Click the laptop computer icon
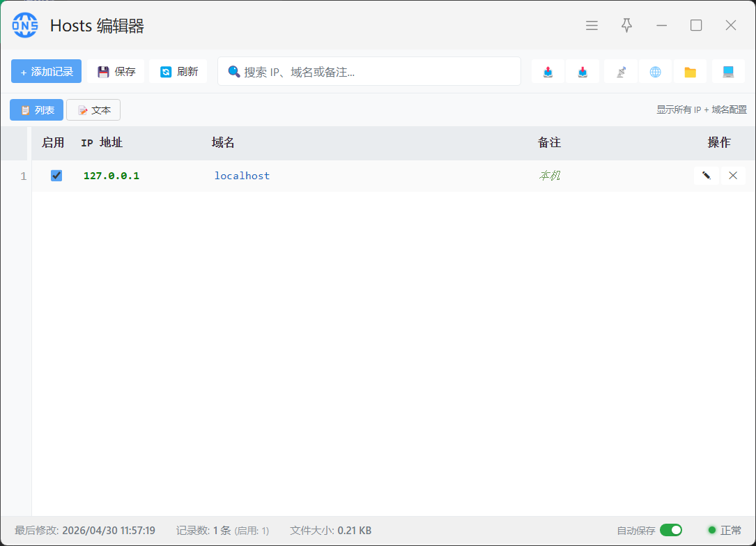This screenshot has height=546, width=756. coord(728,72)
